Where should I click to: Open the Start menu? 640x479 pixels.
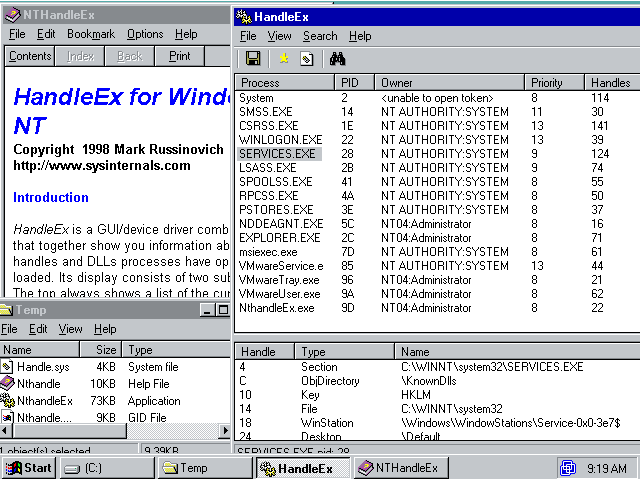[29, 468]
